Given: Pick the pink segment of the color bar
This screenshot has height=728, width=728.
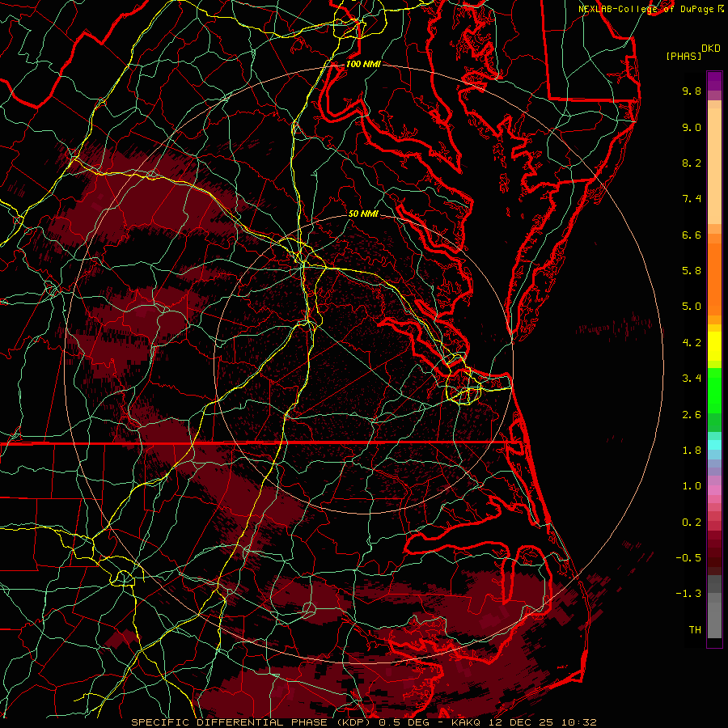Looking at the screenshot, I should (x=714, y=490).
